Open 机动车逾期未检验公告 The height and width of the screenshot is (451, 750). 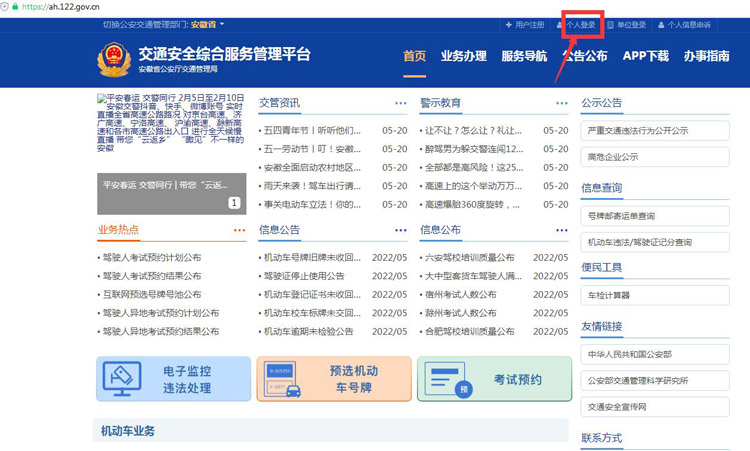[x=309, y=331]
